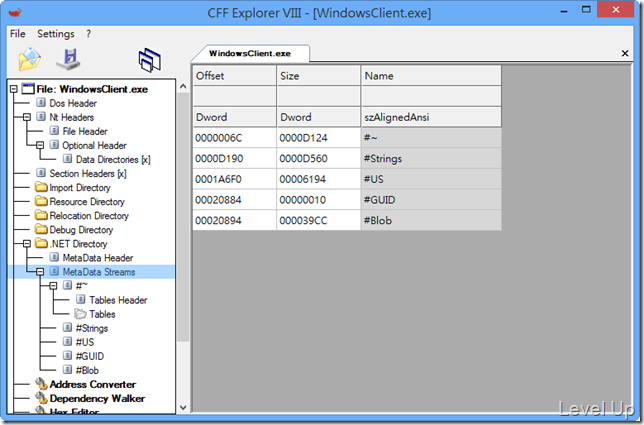Select Optional Header in the tree
Image resolution: width=644 pixels, height=425 pixels.
pos(94,145)
